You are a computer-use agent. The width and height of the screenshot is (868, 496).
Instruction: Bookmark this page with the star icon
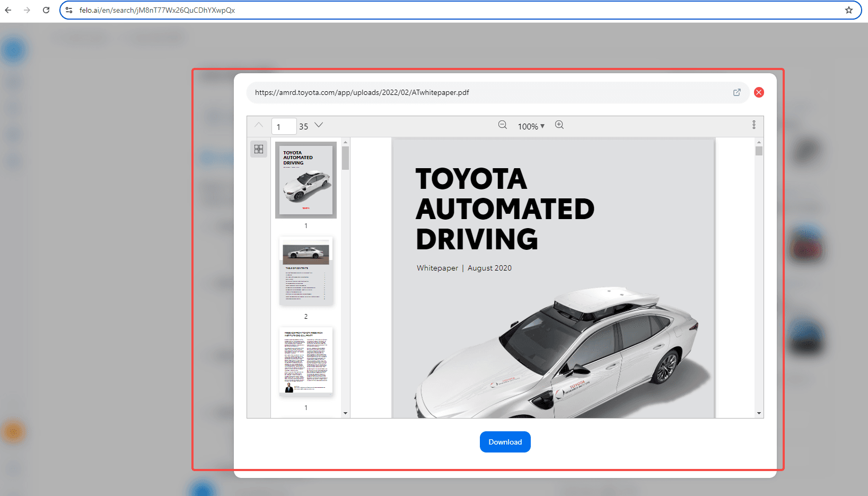point(849,10)
